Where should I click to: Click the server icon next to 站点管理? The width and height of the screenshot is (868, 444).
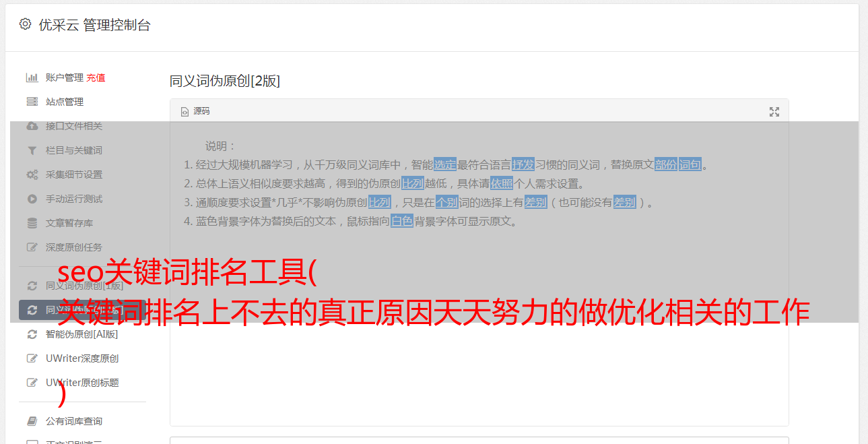pyautogui.click(x=32, y=102)
